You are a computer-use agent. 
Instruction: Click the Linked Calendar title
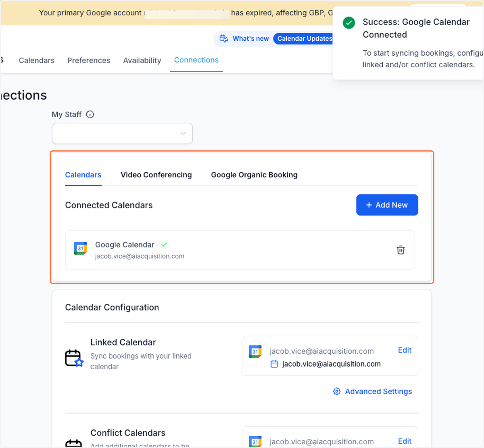point(123,342)
